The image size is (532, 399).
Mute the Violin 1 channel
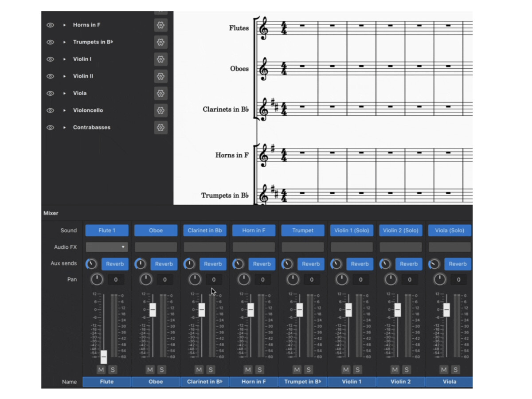pyautogui.click(x=346, y=370)
